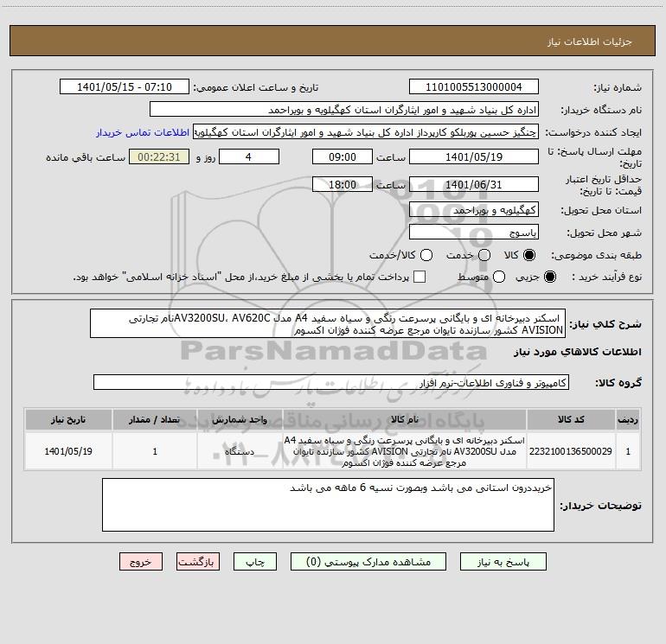
Task: Click ردیف column header
Action: [x=628, y=420]
